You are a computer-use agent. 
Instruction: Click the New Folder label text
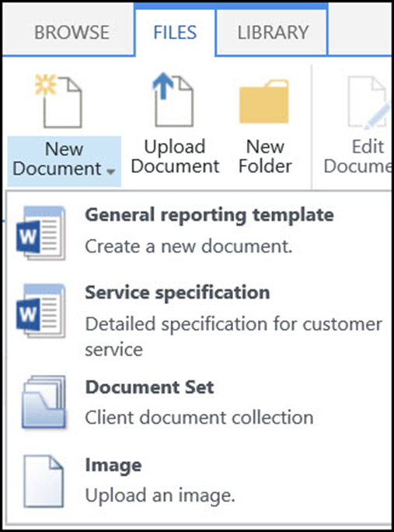pyautogui.click(x=265, y=156)
